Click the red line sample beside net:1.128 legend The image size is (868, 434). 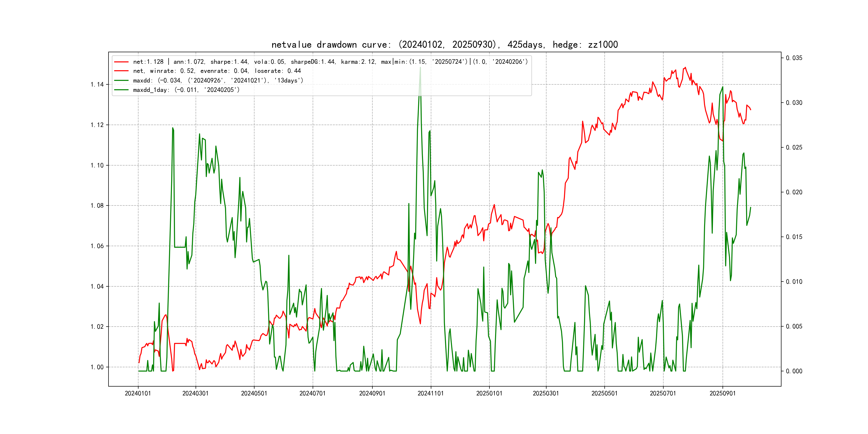[121, 62]
